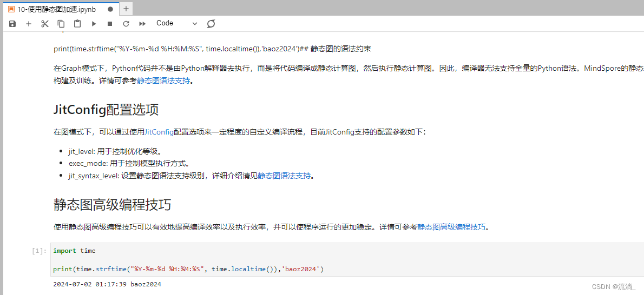Run the selected cell with the play icon
This screenshot has height=295, width=644.
(94, 24)
